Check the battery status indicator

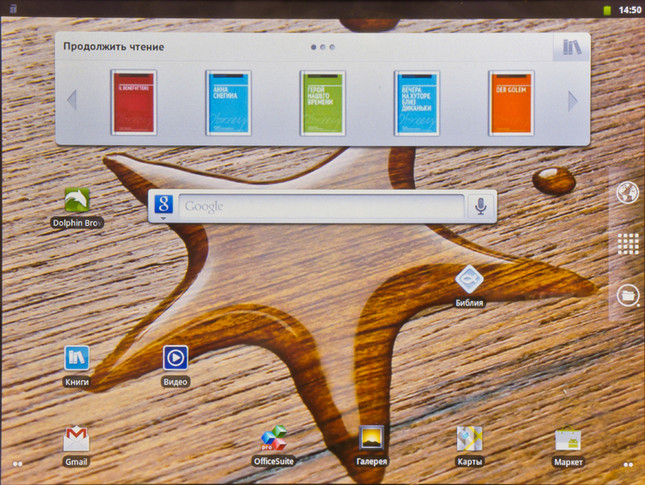click(607, 10)
